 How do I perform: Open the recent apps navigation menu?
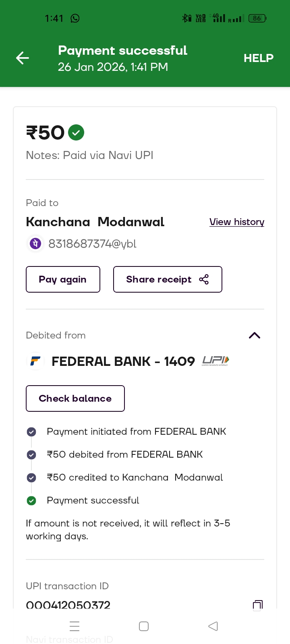(x=75, y=626)
